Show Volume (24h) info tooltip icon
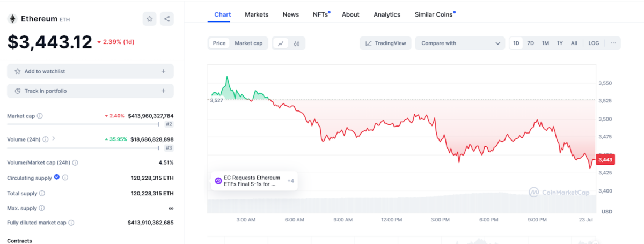The image size is (644, 244). click(x=45, y=139)
